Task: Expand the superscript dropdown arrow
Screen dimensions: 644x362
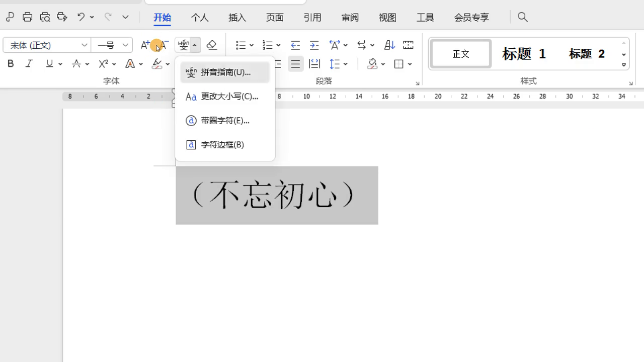Action: 114,64
